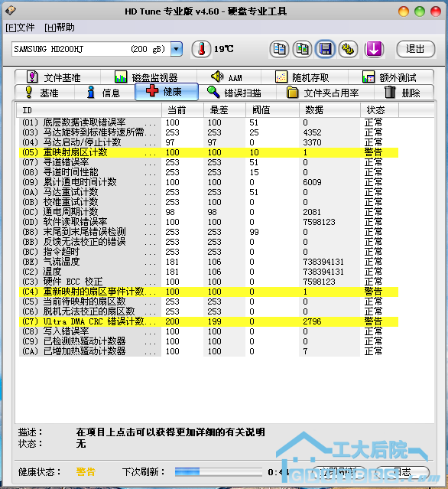This screenshot has height=489, width=448.
Task: Click the 2796 data value in C7 row
Action: [x=312, y=321]
